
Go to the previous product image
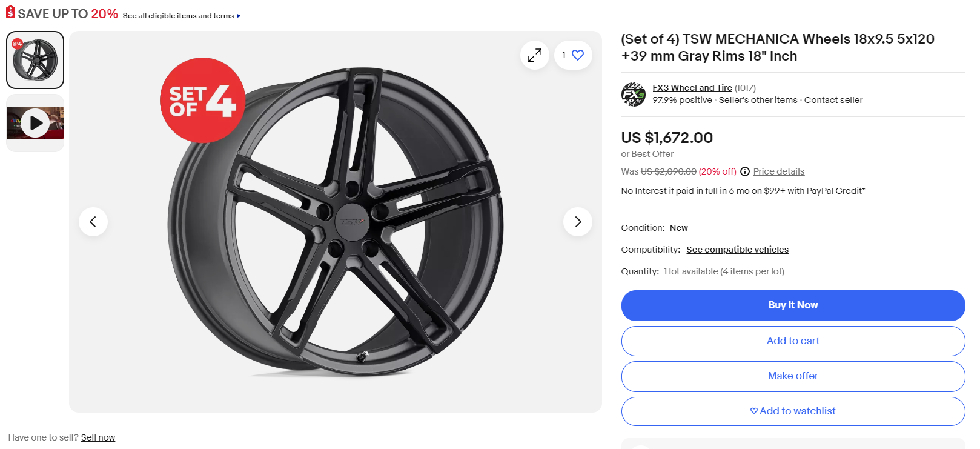93,222
